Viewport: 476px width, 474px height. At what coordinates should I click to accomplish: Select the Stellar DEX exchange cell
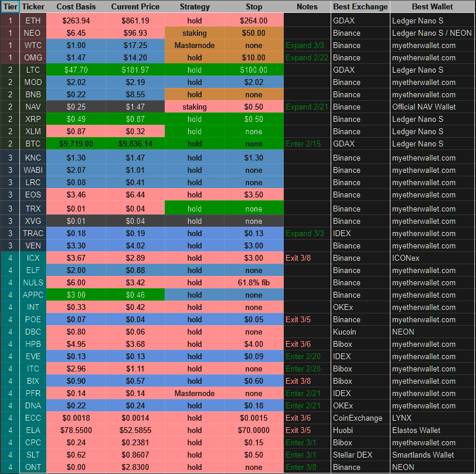(x=361, y=455)
